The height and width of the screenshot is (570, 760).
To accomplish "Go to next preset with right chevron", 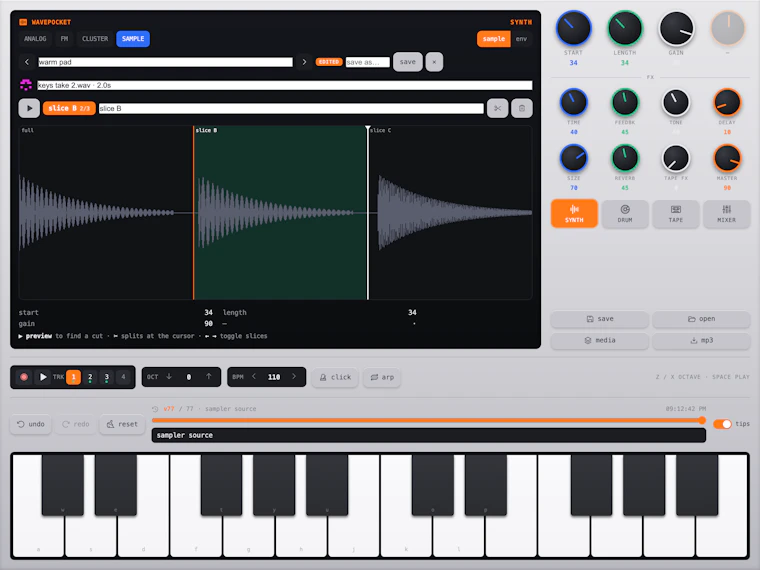I will point(304,62).
